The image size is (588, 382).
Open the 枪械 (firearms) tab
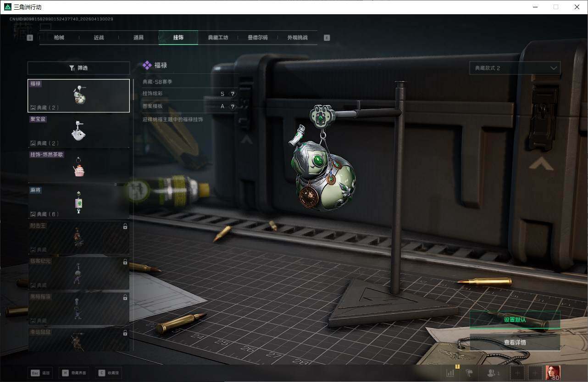click(x=59, y=38)
